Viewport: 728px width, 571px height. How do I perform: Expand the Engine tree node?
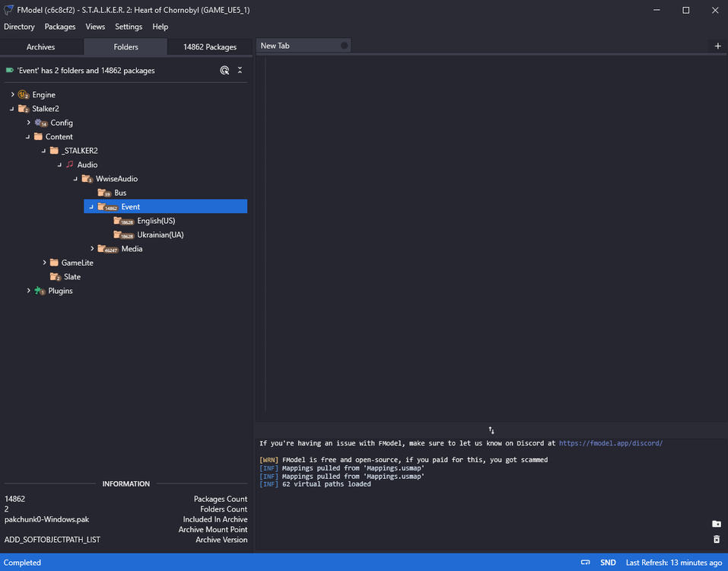tap(12, 94)
